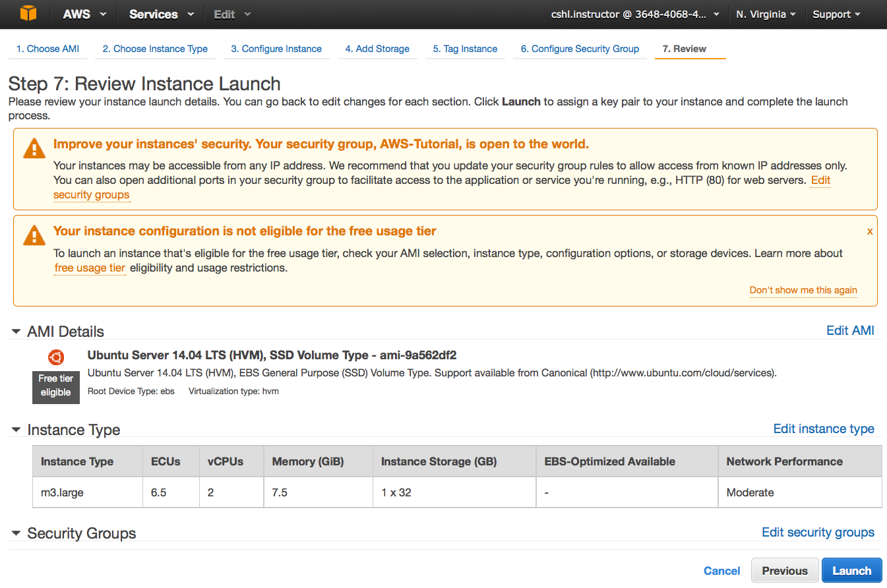This screenshot has width=887, height=588.
Task: Click the ECUs column header
Action: tap(171, 461)
